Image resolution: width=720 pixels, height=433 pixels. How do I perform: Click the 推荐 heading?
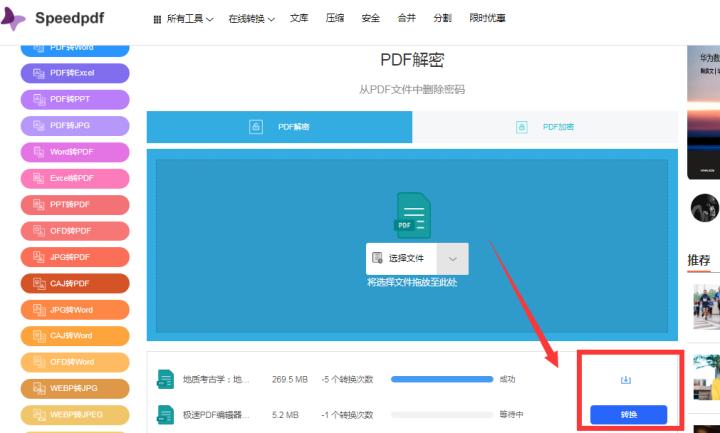699,260
